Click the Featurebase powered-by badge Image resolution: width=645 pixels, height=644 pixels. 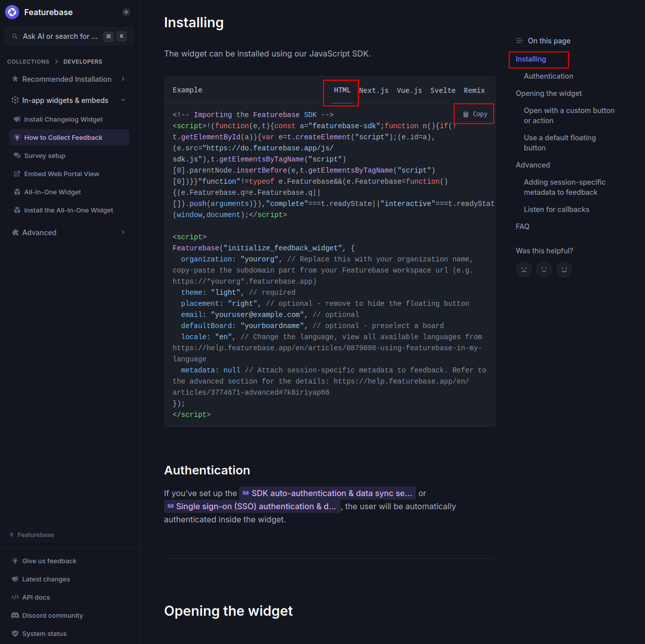[31, 535]
